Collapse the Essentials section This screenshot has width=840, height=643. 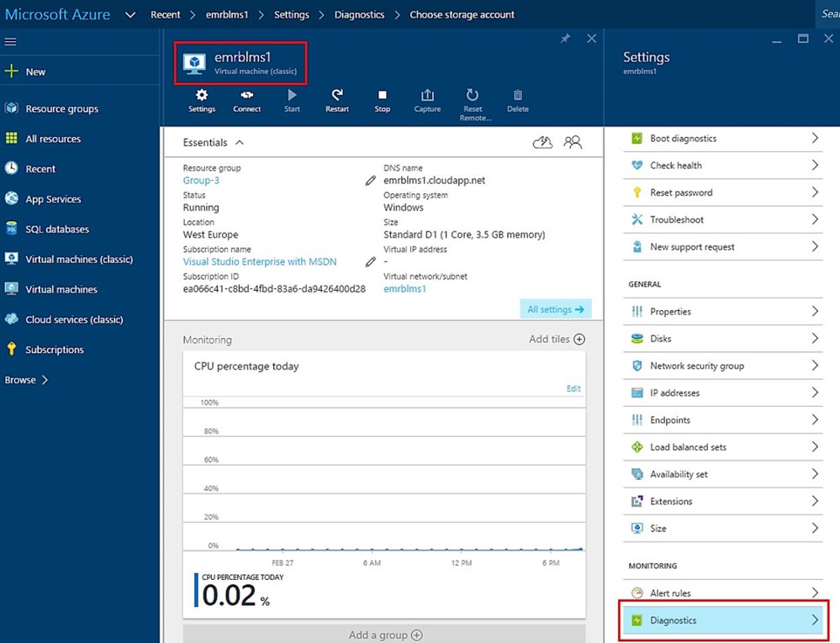[240, 142]
